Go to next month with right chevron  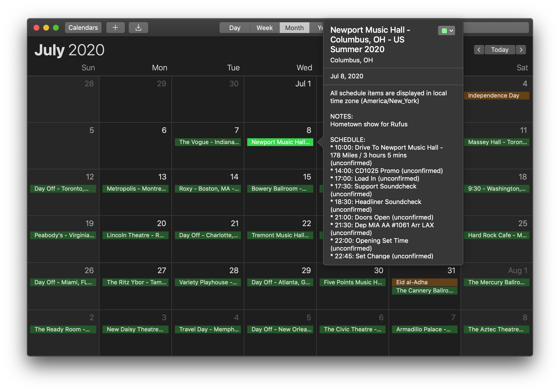pos(521,50)
